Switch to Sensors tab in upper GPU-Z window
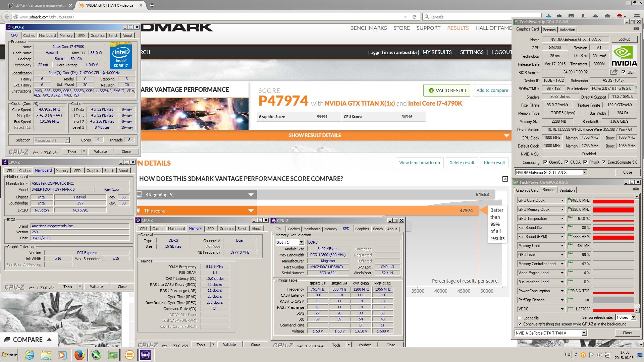 (x=549, y=30)
